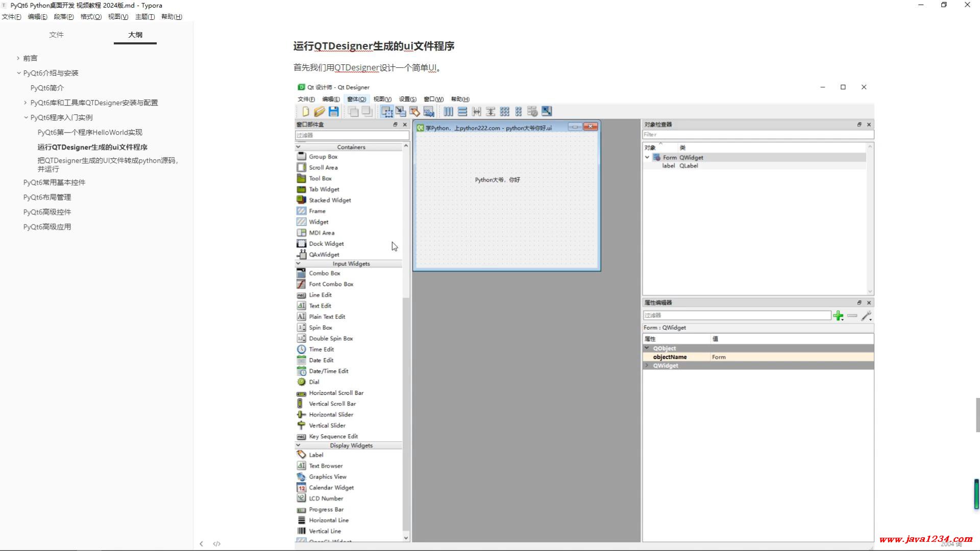Apply Lay Out in a Grid icon
980x551 pixels.
(x=504, y=111)
